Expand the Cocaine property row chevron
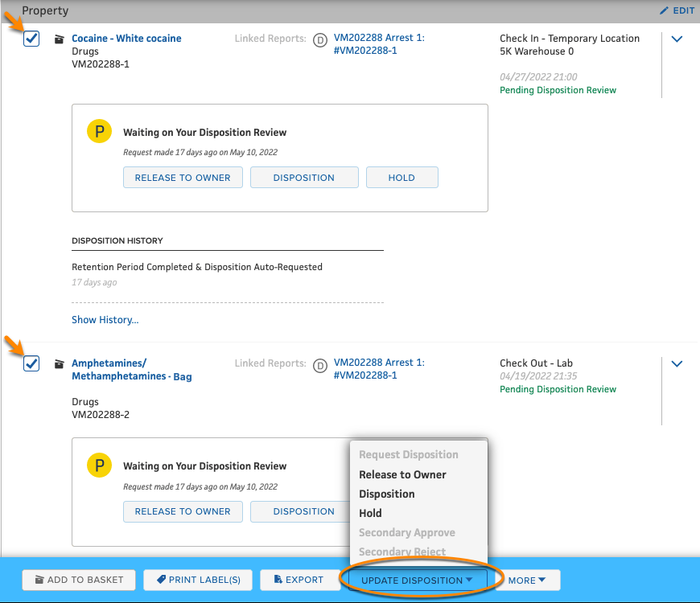Image resolution: width=700 pixels, height=603 pixels. point(677,38)
